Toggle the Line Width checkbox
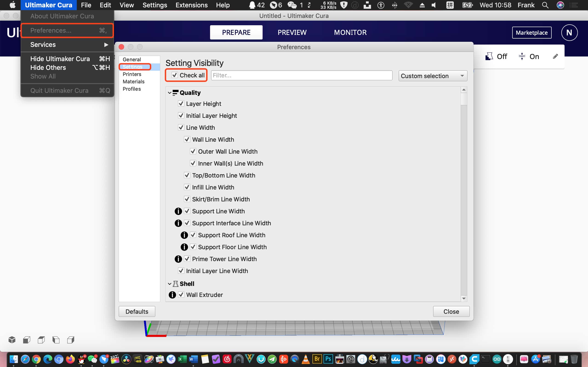Screen dimensions: 588x367 [x=181, y=127]
